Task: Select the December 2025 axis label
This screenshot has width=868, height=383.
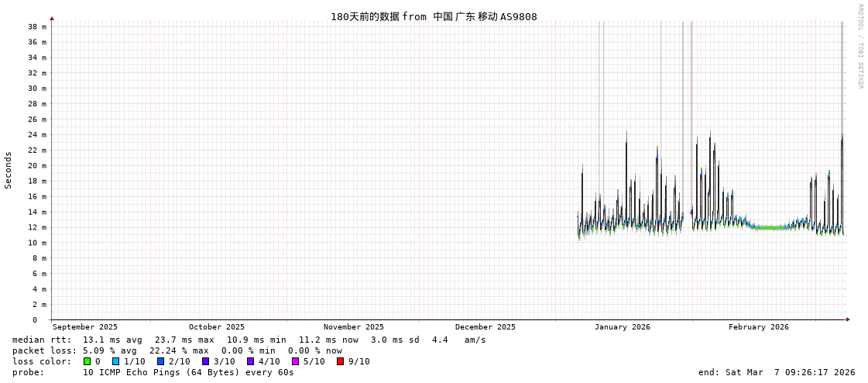Action: pos(485,327)
